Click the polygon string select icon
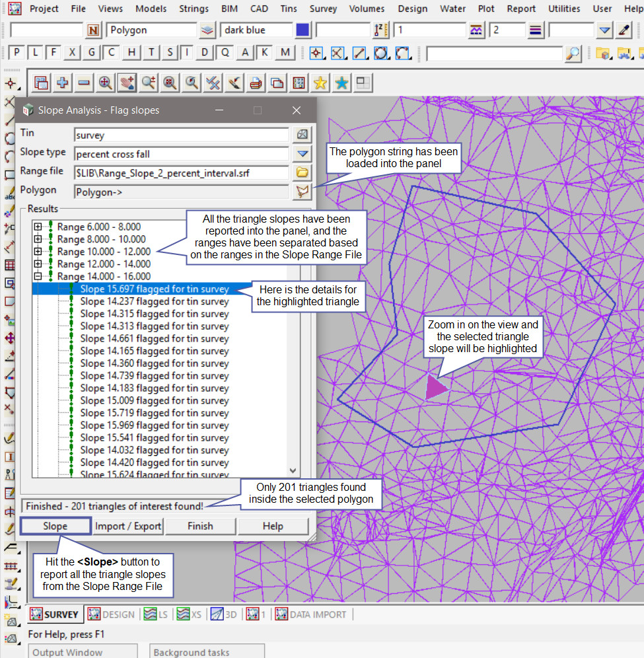 pos(303,192)
